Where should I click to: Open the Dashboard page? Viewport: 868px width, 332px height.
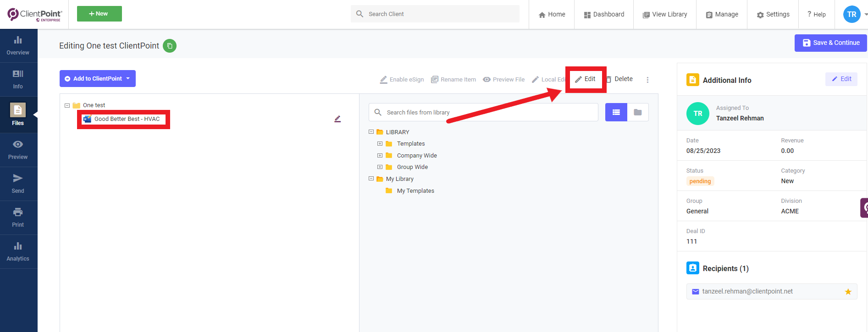(x=604, y=14)
